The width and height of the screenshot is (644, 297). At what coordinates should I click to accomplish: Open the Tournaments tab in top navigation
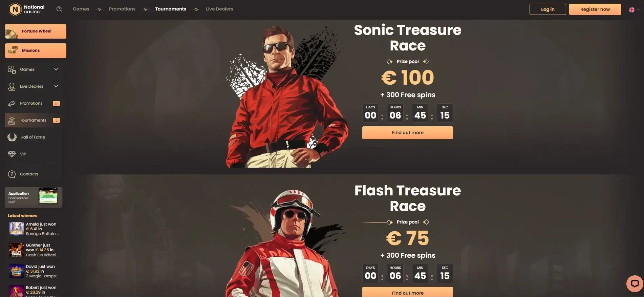pyautogui.click(x=171, y=9)
